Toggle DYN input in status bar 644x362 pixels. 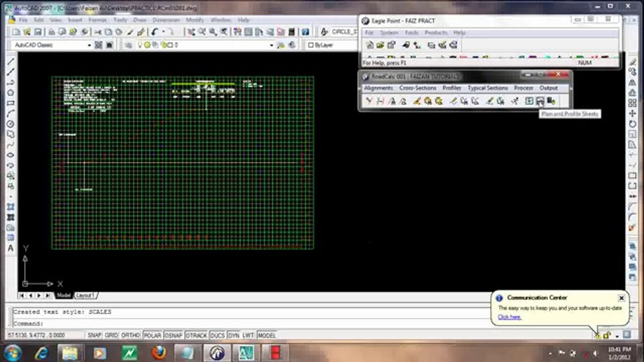pyautogui.click(x=233, y=335)
